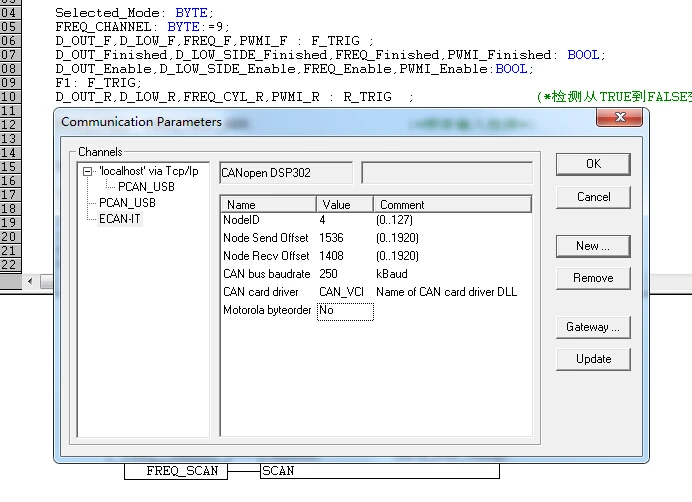Open Gateway... settings
Viewport: 692px width, 502px height.
593,327
